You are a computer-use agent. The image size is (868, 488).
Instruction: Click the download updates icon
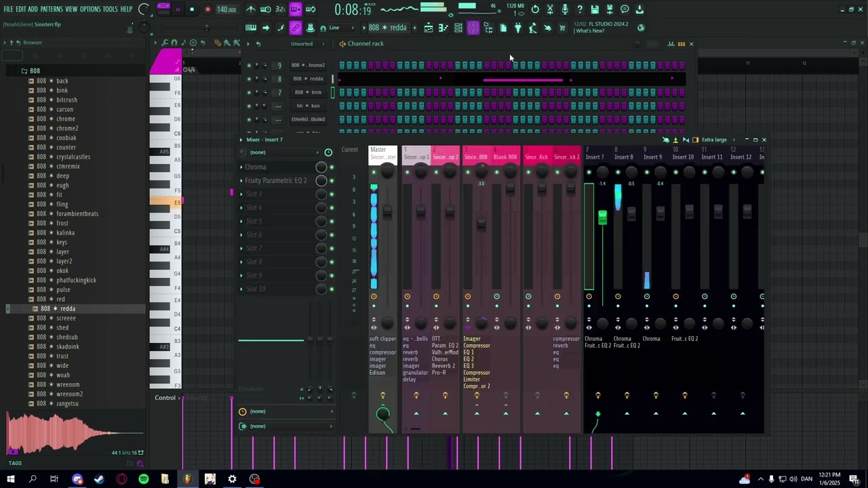639,9
